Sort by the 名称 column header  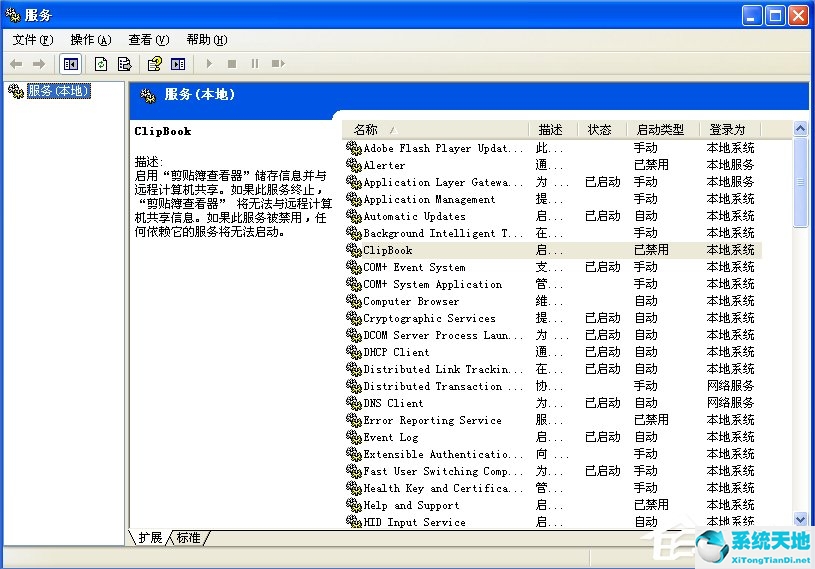click(436, 129)
